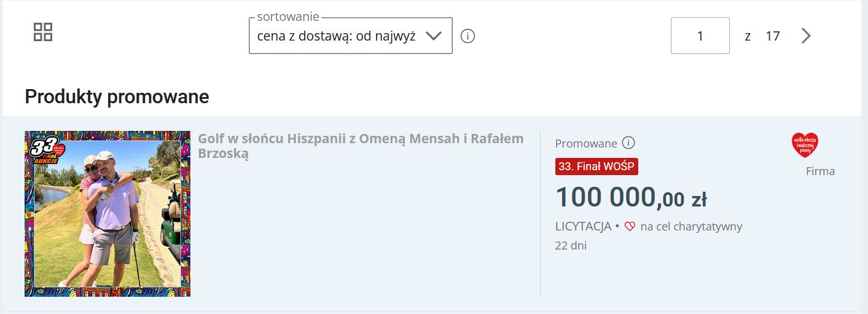This screenshot has width=868, height=314.
Task: Click the Produkty promowane heading
Action: pyautogui.click(x=117, y=96)
